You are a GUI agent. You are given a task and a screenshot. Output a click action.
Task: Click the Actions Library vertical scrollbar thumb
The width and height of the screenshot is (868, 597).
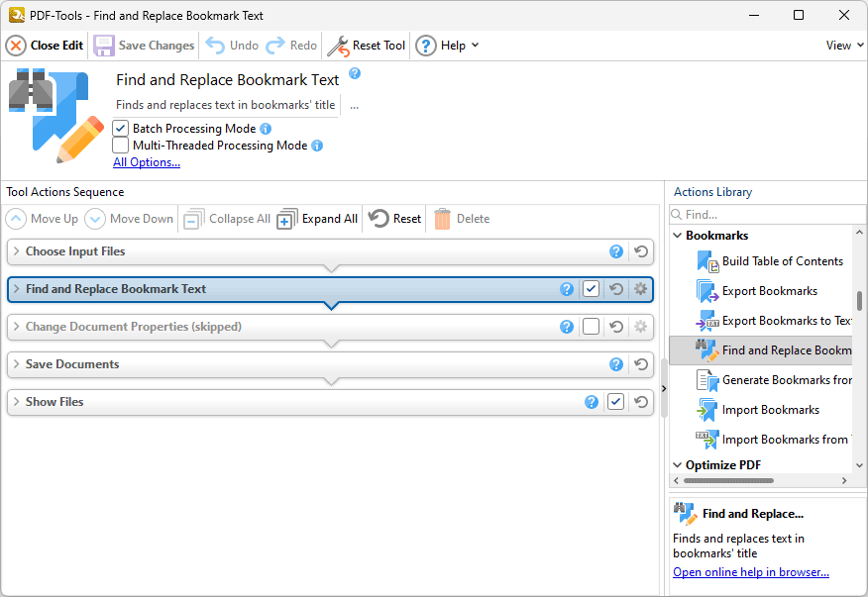click(859, 301)
